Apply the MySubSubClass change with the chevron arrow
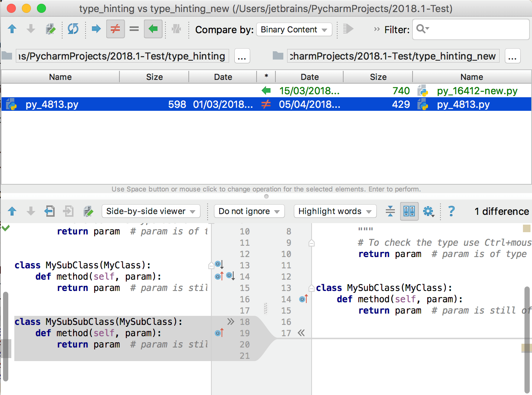The image size is (532, 395). pos(231,322)
